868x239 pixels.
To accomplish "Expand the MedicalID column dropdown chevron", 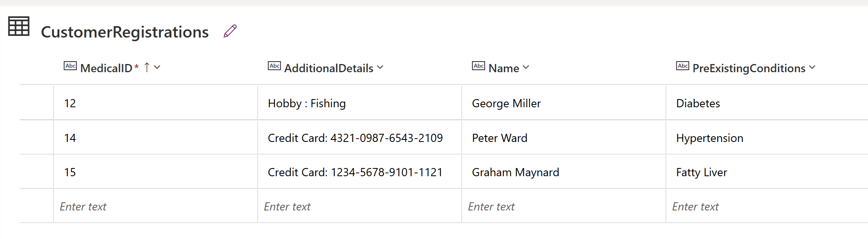I will click(157, 67).
